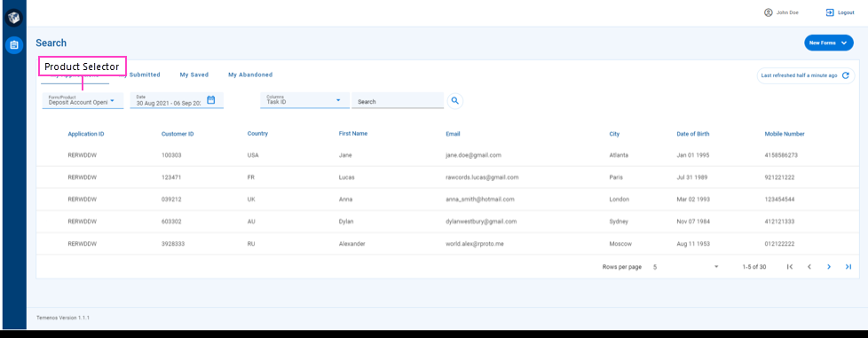Image resolution: width=868 pixels, height=338 pixels.
Task: Sort by Country column header
Action: tap(257, 133)
